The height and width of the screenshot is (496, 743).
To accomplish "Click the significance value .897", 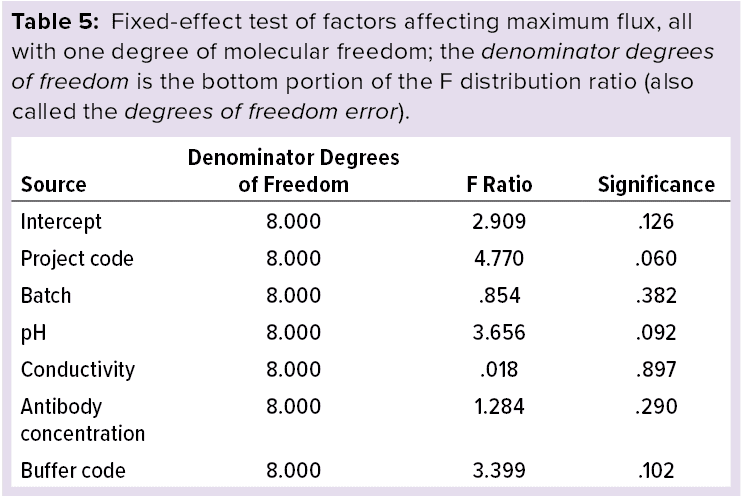I will (x=656, y=369).
